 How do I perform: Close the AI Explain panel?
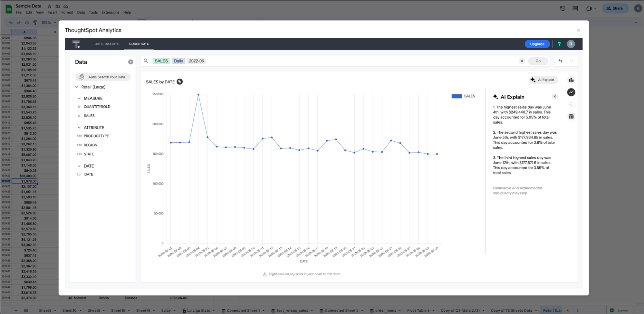pyautogui.click(x=555, y=96)
